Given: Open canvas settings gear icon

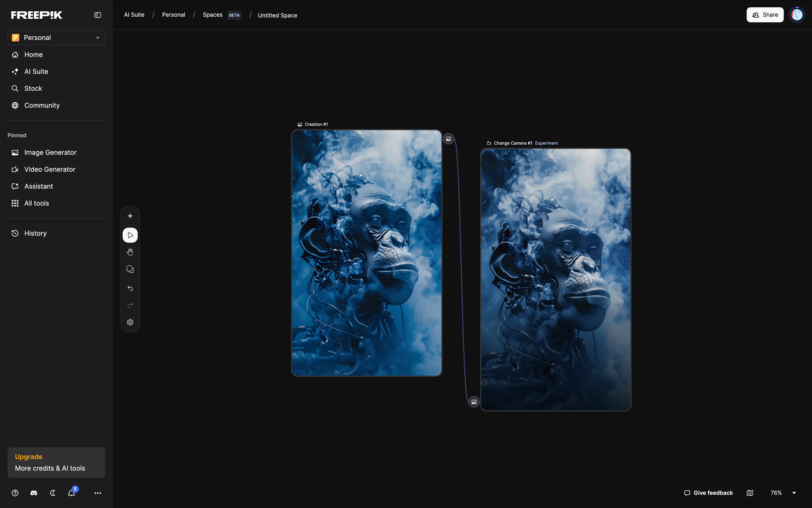Looking at the screenshot, I should click(130, 322).
